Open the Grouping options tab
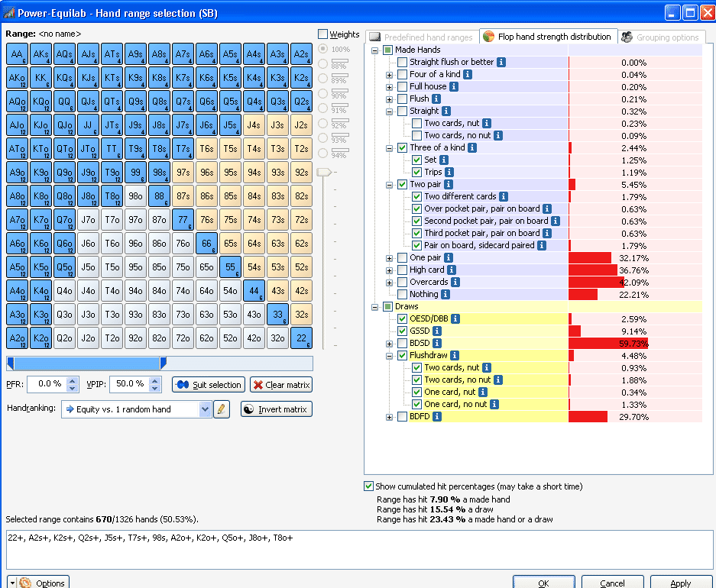 click(x=661, y=37)
